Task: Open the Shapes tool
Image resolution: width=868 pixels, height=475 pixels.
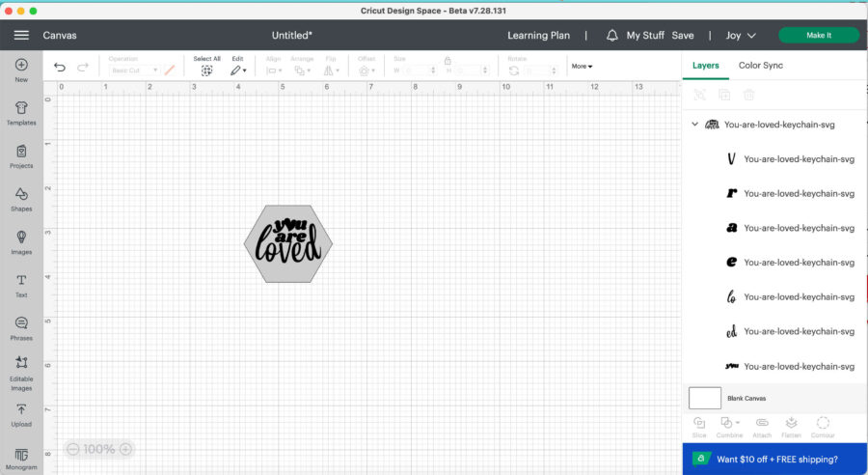Action: [21, 198]
